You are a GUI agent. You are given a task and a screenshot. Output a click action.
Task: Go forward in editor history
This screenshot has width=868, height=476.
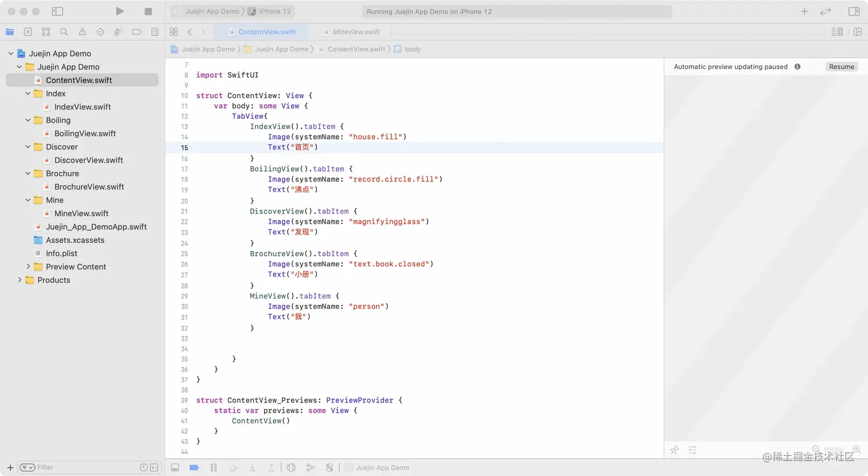point(203,32)
